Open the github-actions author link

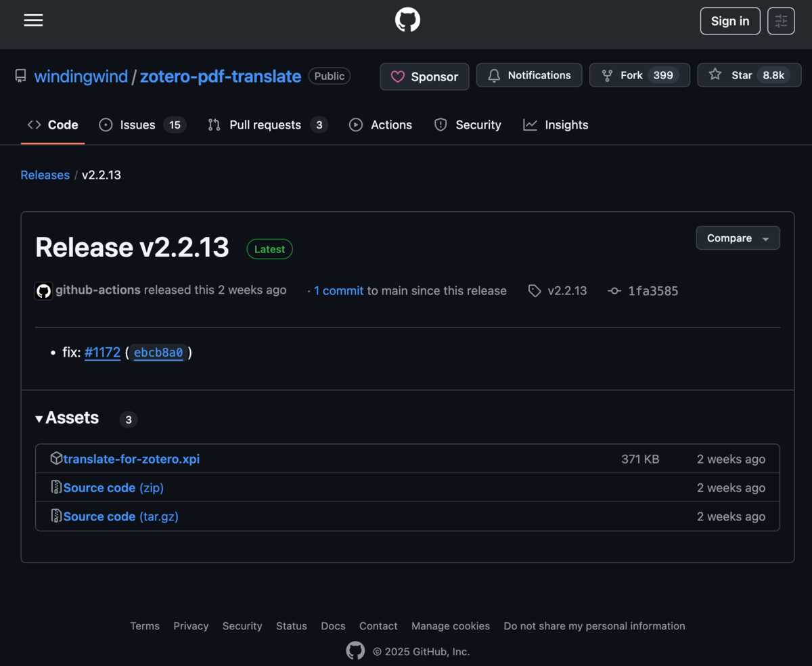coord(98,290)
